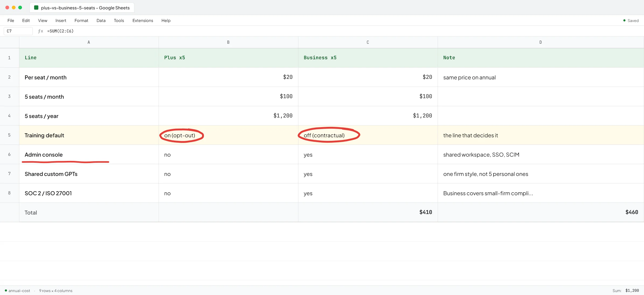Select row 8 header number
The image size is (644, 295).
point(9,193)
